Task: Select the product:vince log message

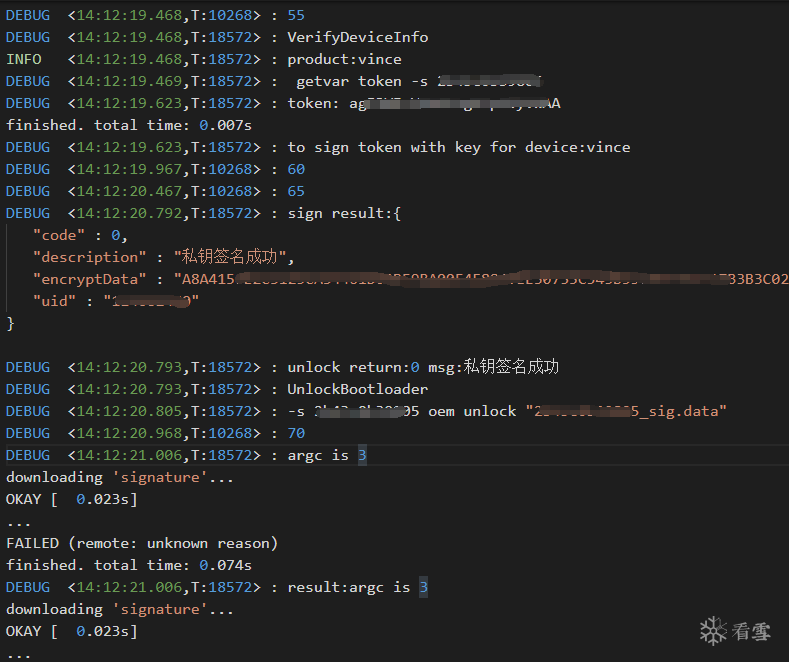Action: tap(344, 59)
